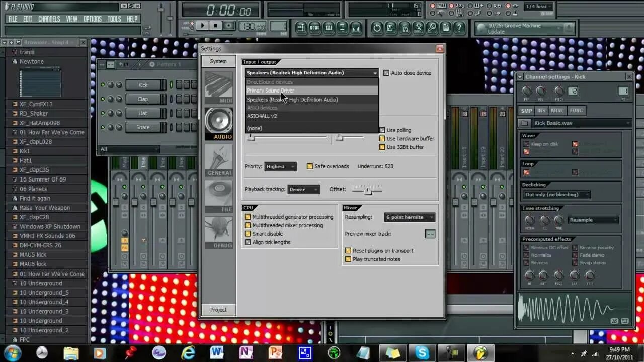
Task: Choose (none) from the device list
Action: [312, 128]
